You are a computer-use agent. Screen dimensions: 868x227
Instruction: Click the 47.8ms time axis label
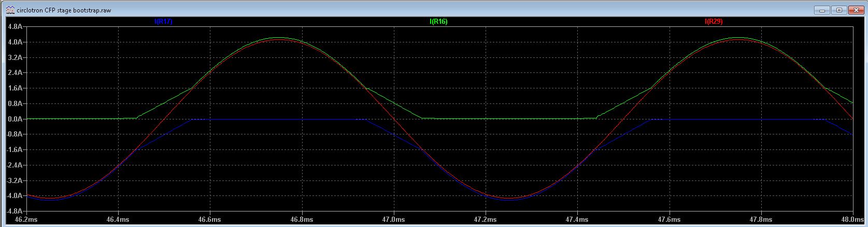tap(761, 220)
